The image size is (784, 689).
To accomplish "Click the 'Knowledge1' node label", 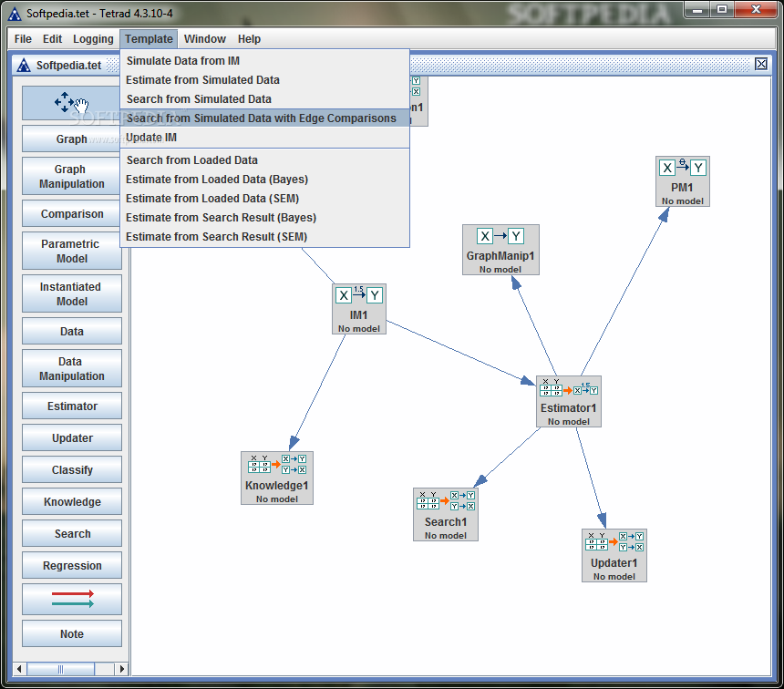I will 276,486.
